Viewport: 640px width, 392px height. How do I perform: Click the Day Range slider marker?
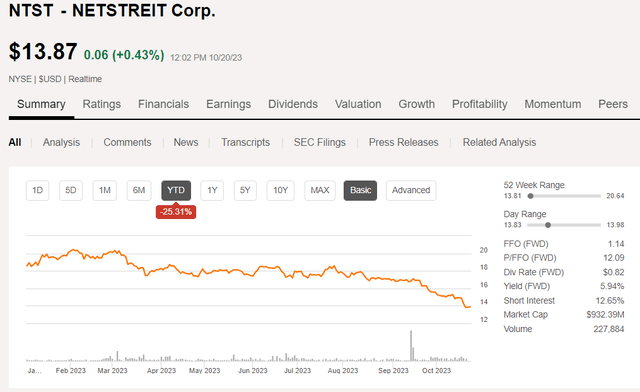click(x=548, y=225)
